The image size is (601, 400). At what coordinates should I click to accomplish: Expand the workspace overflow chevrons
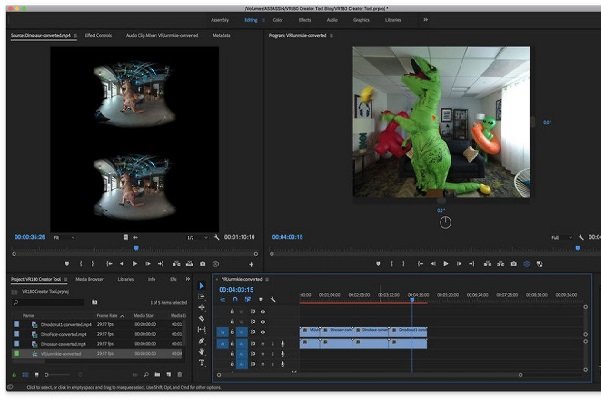coord(426,19)
